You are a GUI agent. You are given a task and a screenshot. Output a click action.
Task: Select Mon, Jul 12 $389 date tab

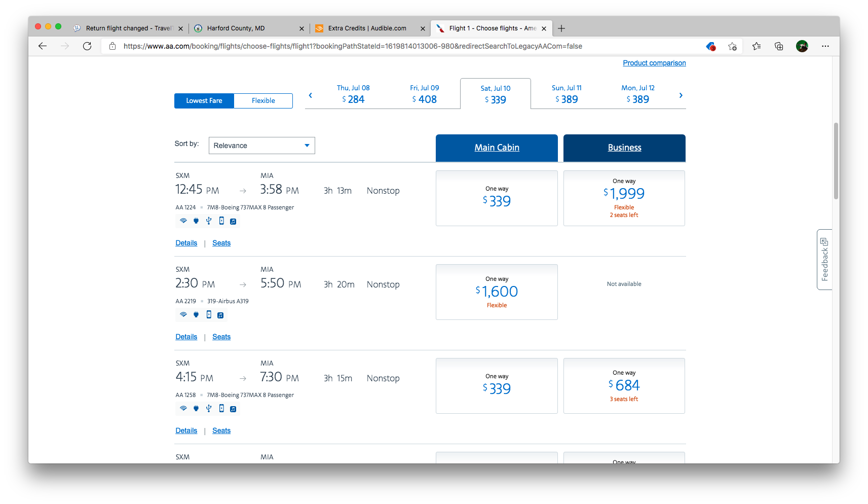638,94
